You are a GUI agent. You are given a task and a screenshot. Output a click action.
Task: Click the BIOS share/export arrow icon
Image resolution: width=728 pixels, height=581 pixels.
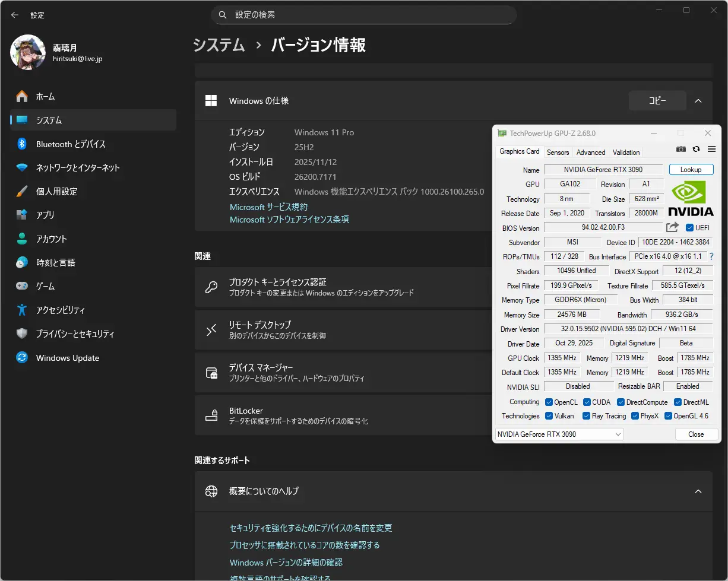pyautogui.click(x=672, y=227)
